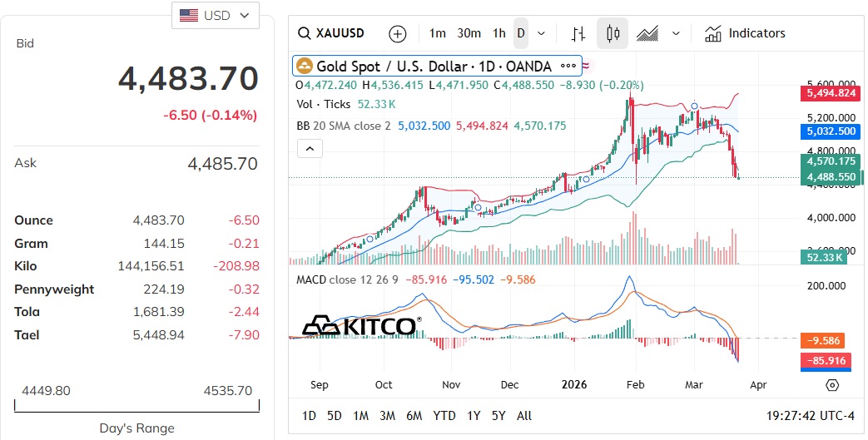Select the candlestick chart style icon
This screenshot has height=440, width=868.
(x=613, y=34)
